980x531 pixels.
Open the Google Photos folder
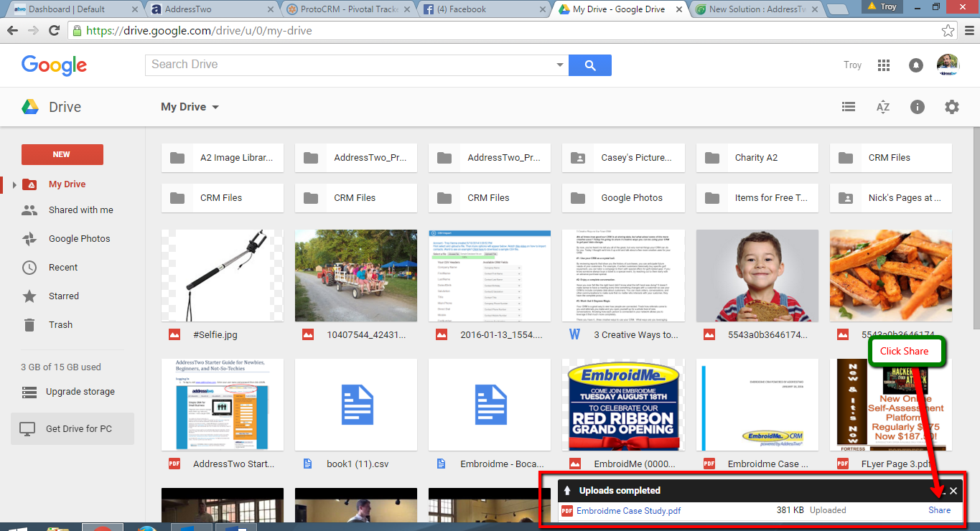coord(623,198)
